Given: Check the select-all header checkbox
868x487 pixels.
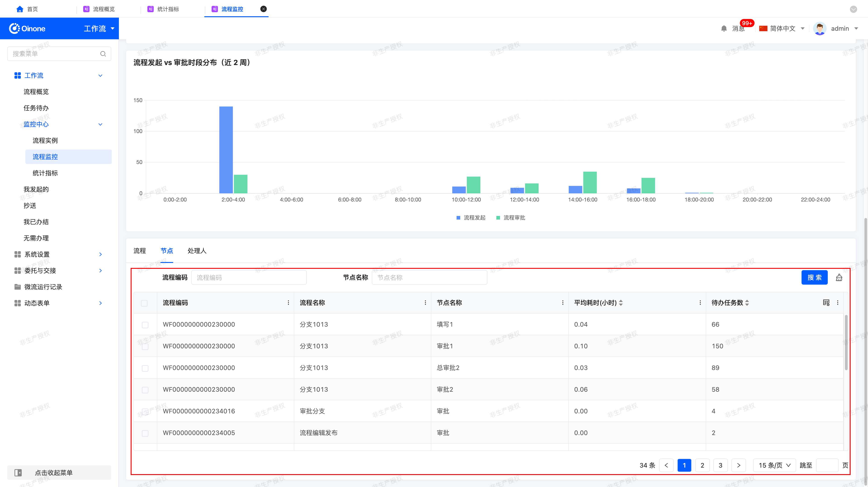Looking at the screenshot, I should pos(144,303).
